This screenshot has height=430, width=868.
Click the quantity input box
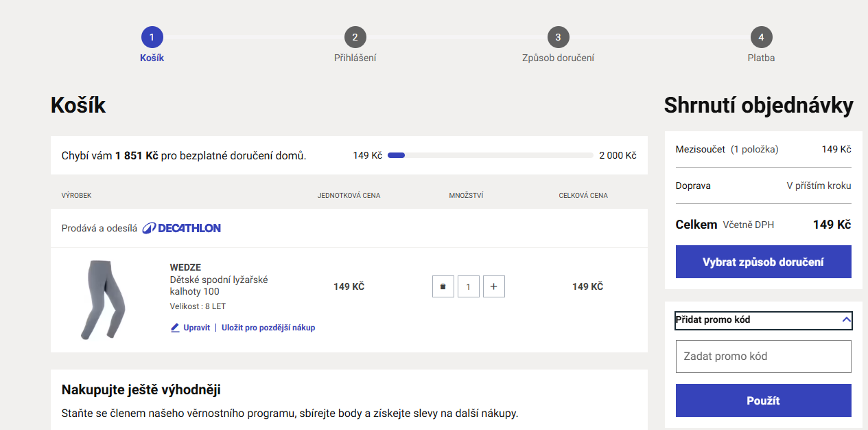(469, 286)
